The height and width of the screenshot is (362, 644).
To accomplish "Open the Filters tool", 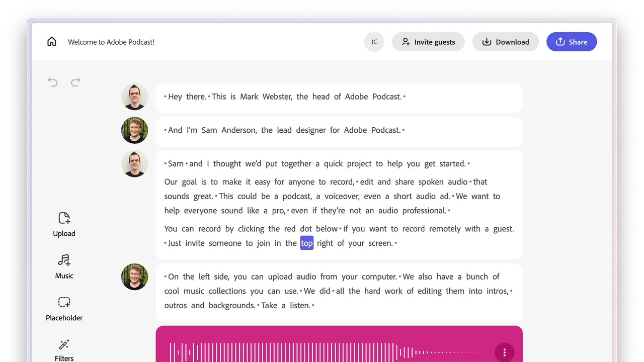I will (64, 350).
